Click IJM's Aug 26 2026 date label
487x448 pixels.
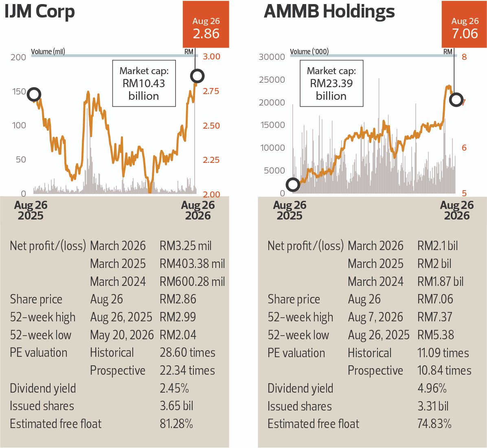pos(198,210)
